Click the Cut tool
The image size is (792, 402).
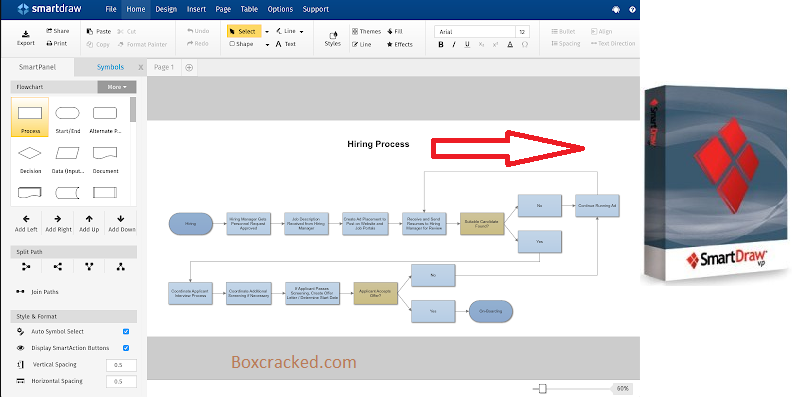coord(127,31)
